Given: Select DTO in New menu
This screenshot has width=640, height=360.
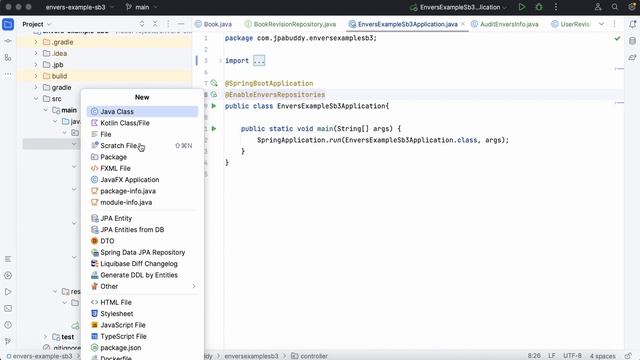Looking at the screenshot, I should [x=142, y=241].
